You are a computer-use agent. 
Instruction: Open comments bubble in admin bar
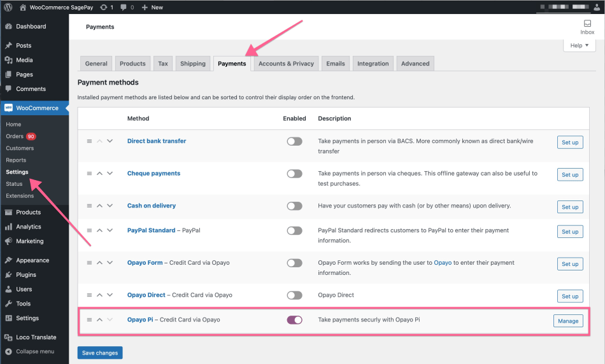pos(124,7)
